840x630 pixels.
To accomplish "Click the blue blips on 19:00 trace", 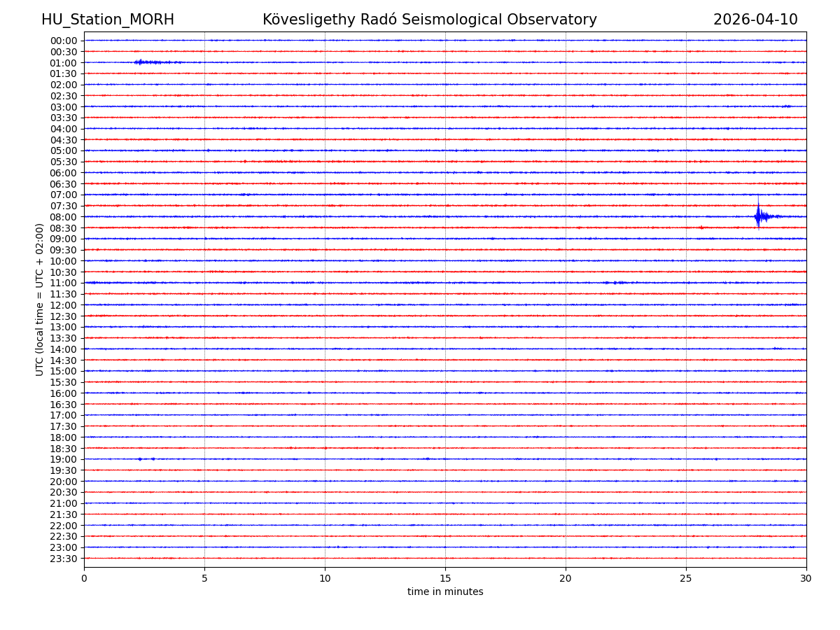I will [146, 459].
